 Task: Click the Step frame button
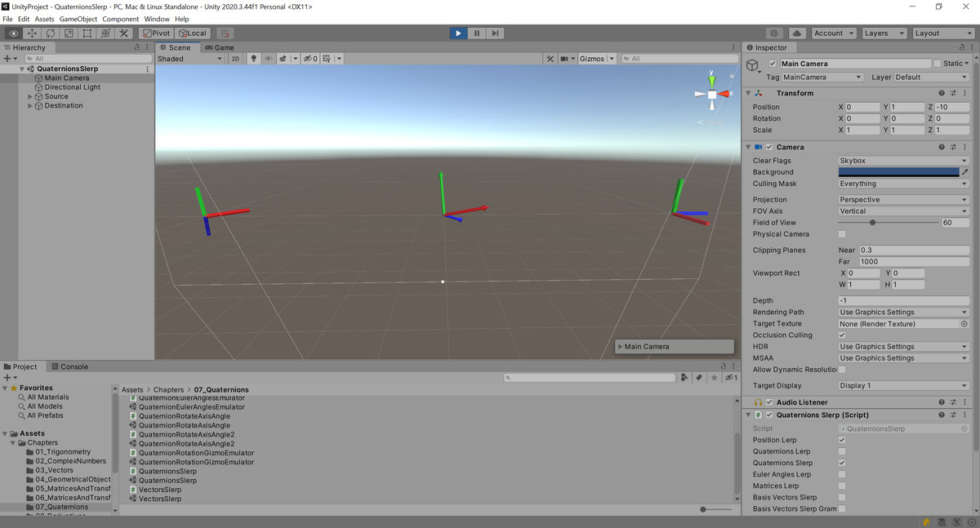(495, 33)
